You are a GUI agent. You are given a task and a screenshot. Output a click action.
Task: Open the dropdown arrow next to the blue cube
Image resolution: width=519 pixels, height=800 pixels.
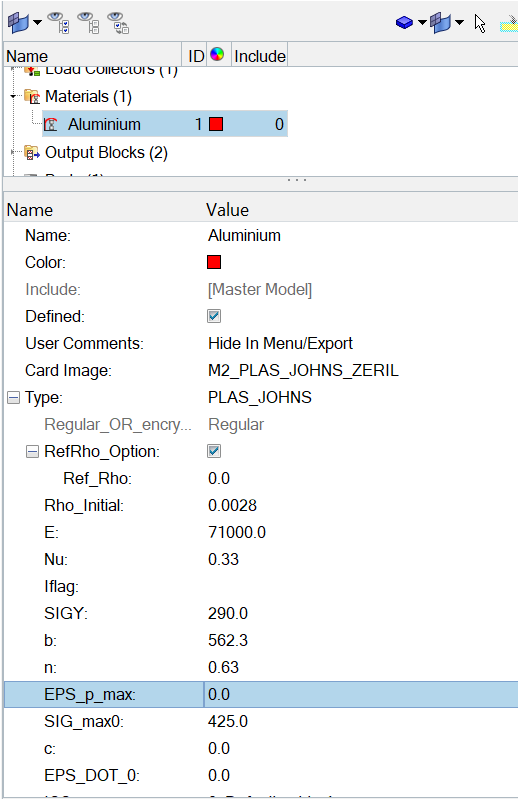coord(422,22)
